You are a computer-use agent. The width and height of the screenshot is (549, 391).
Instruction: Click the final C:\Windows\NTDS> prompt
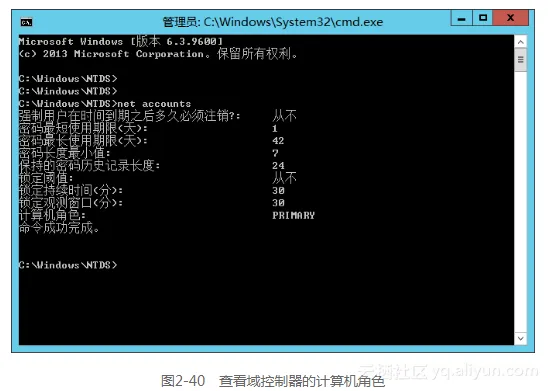point(68,265)
